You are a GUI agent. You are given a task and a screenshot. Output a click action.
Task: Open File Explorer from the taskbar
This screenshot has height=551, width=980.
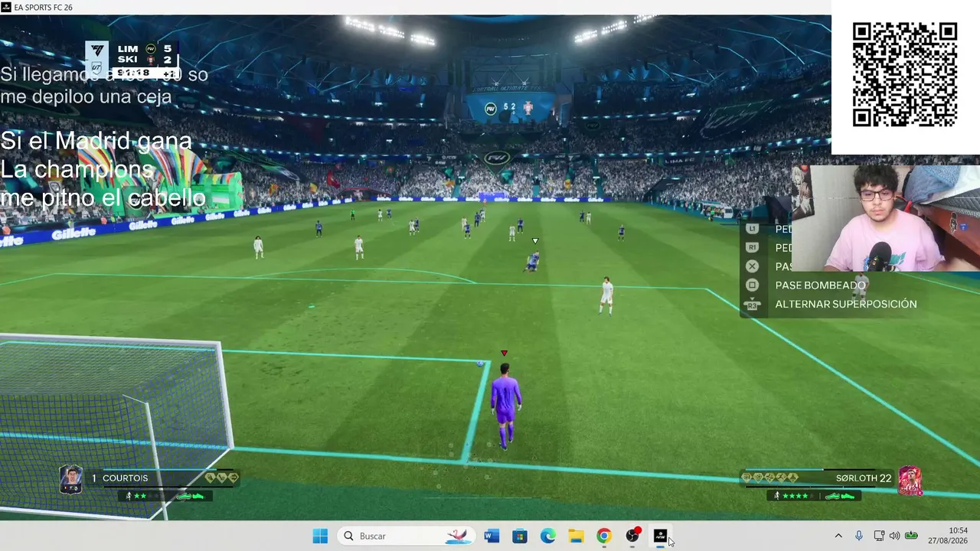point(577,536)
